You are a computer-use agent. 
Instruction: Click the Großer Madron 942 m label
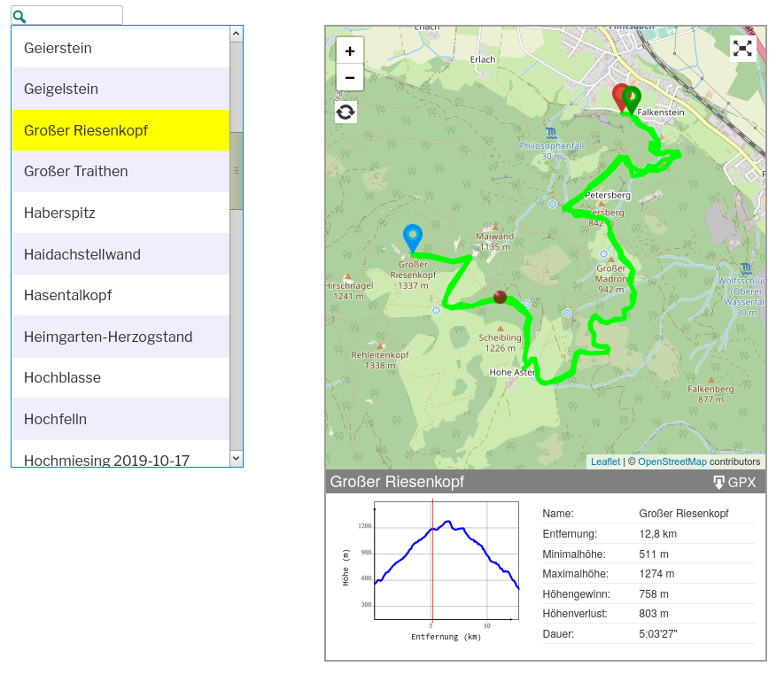tap(610, 278)
